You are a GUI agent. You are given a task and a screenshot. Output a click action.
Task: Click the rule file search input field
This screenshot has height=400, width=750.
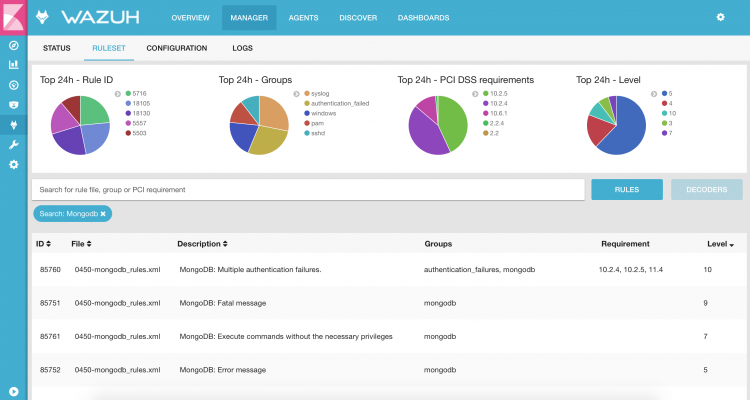308,189
